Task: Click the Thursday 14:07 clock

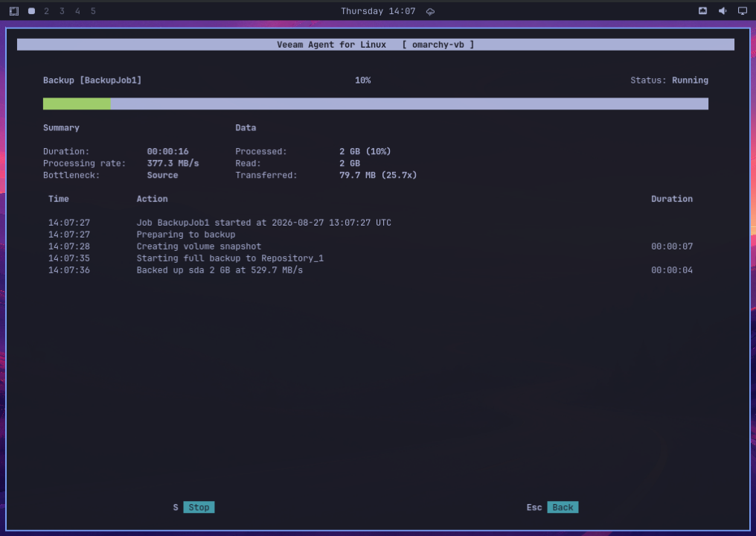Action: click(378, 11)
